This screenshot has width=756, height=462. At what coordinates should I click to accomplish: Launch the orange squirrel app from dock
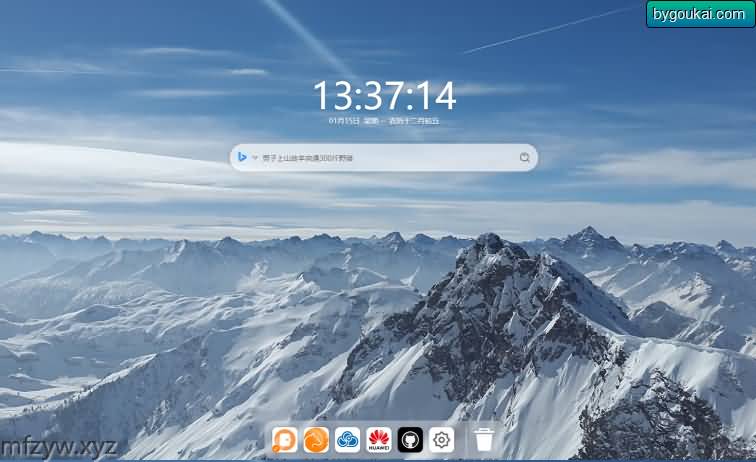click(316, 440)
